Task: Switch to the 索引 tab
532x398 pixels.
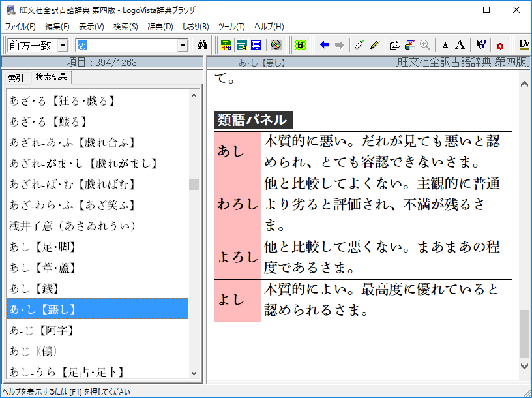Action: pos(16,78)
